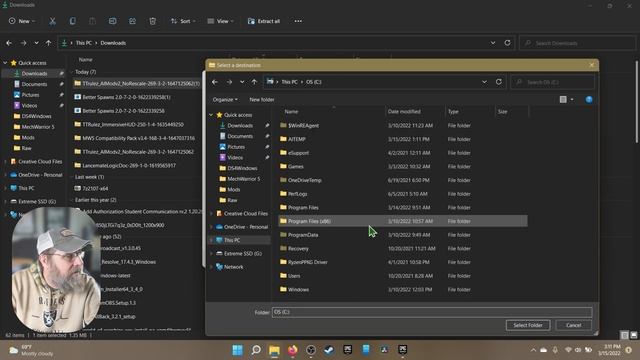Collapse Quick access in Explorer sidebar

[5, 63]
